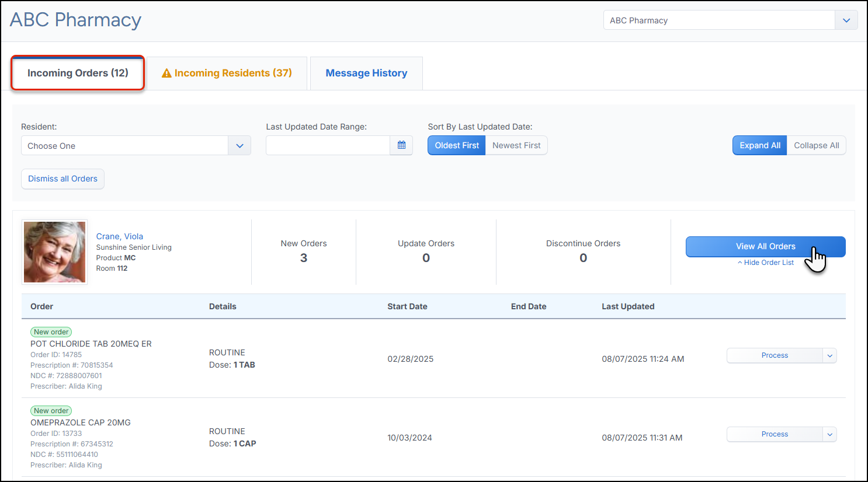
Task: Click Viola Crane's resident photo
Action: 54,252
